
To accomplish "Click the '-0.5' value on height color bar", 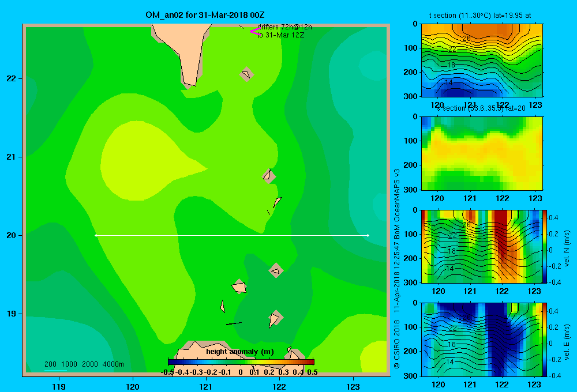I will (x=167, y=372).
